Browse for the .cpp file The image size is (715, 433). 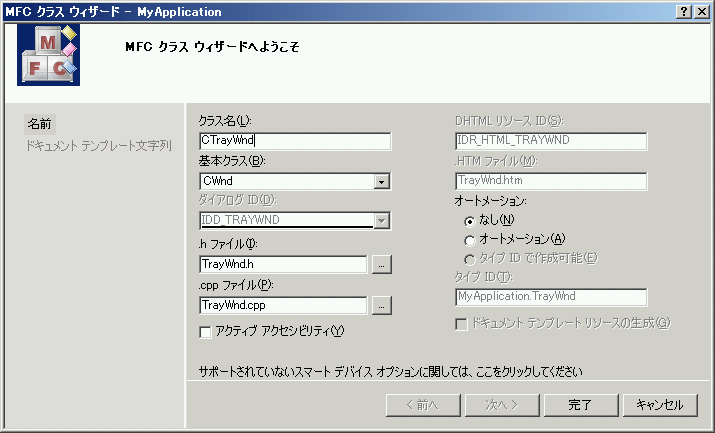point(382,305)
